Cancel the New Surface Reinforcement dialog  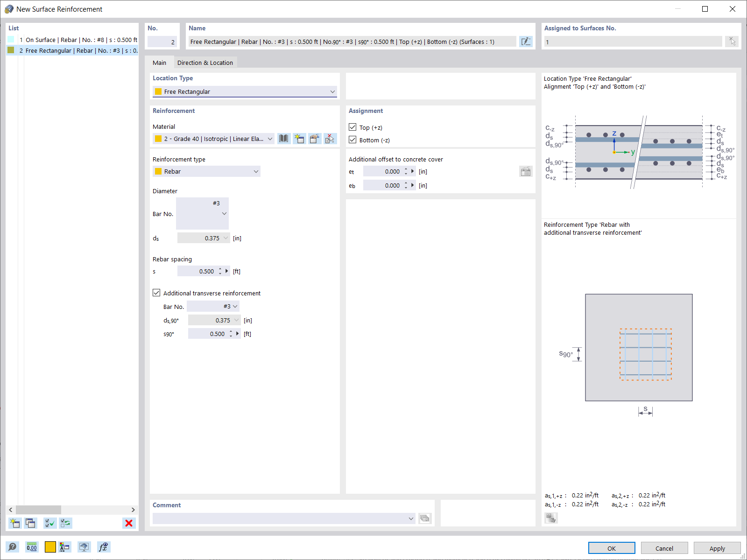click(664, 548)
